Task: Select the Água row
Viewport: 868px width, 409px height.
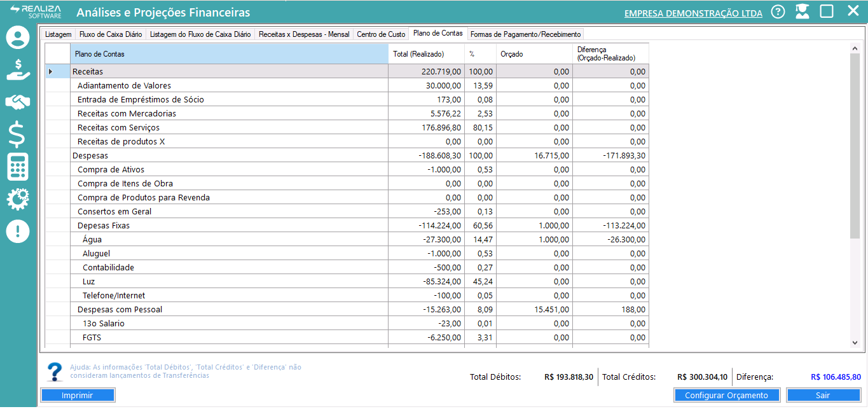Action: click(347, 240)
